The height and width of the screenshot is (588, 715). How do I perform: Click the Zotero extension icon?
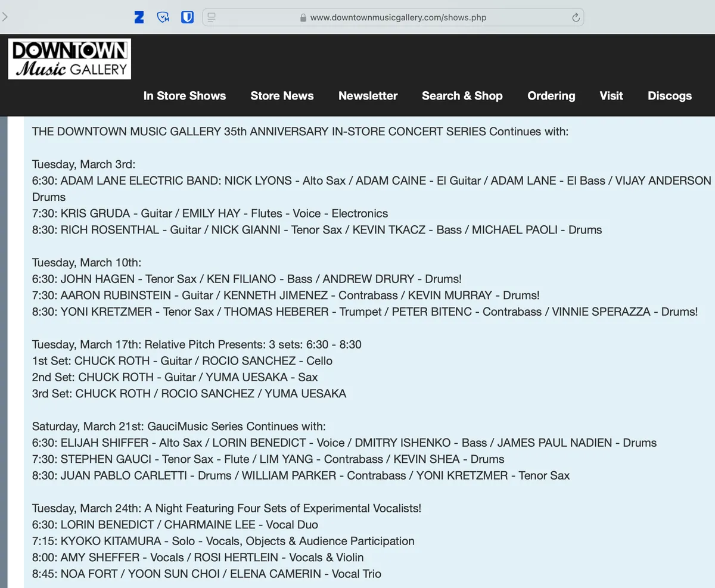tap(139, 17)
